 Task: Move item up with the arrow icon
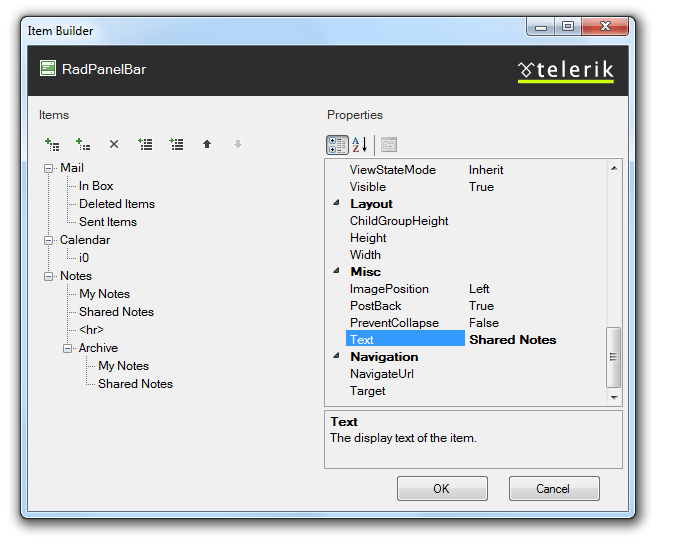coord(207,144)
